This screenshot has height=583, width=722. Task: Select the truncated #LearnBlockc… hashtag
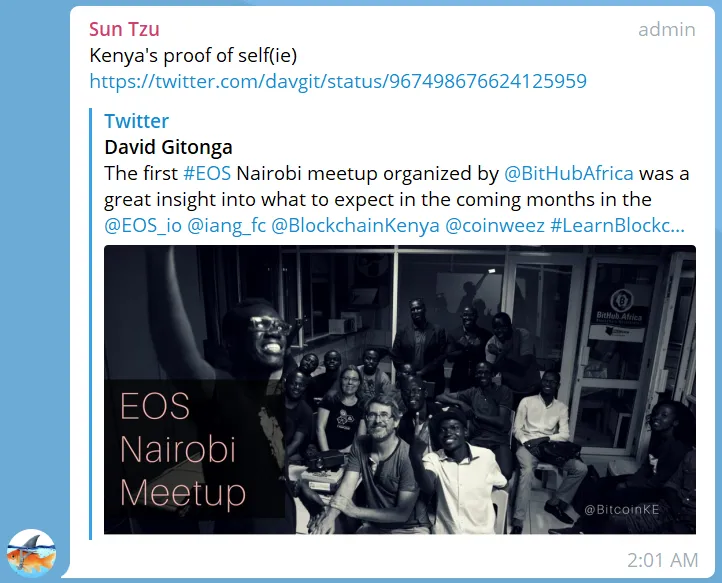click(x=617, y=226)
